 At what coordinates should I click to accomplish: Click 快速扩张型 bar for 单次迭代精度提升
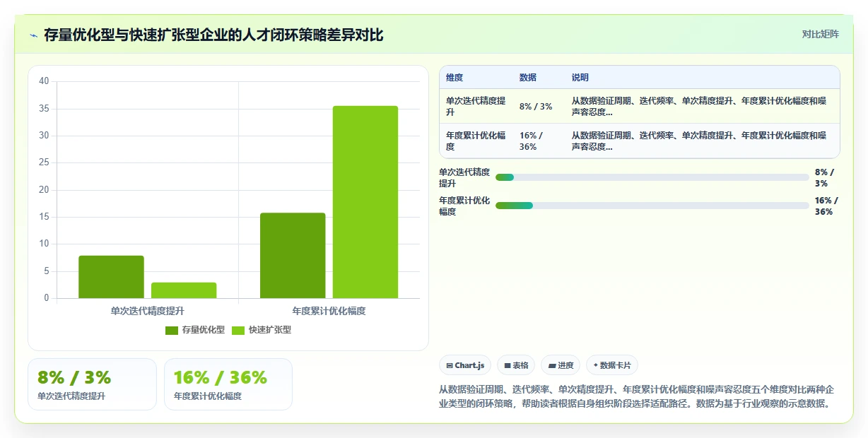(x=184, y=290)
